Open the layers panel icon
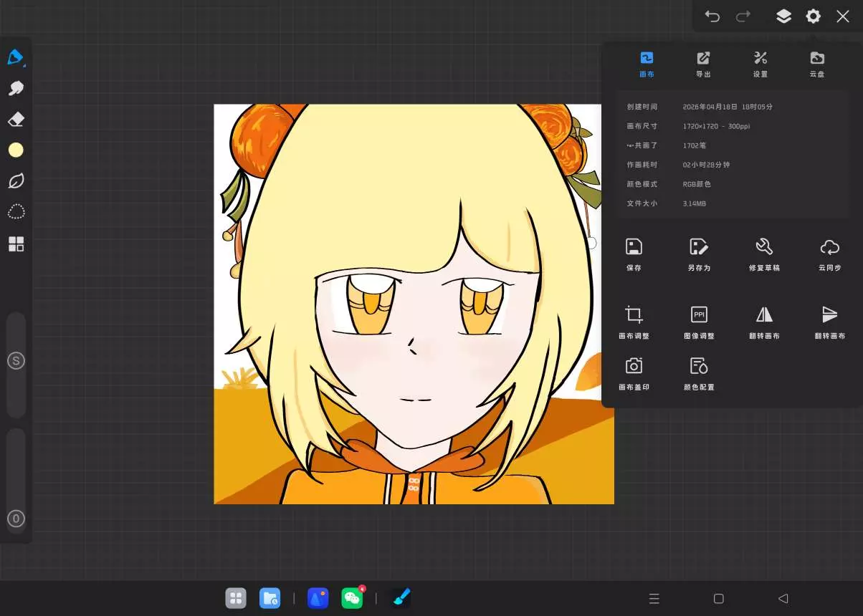Screen dimensions: 863x616 (x=783, y=16)
